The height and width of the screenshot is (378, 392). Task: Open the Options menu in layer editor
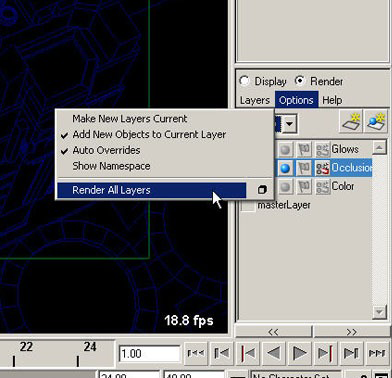point(296,100)
